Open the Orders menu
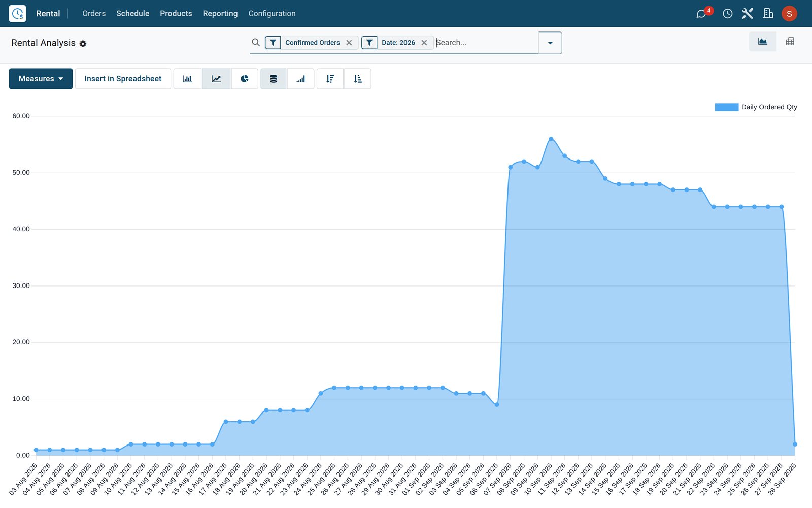812x508 pixels. click(x=94, y=14)
